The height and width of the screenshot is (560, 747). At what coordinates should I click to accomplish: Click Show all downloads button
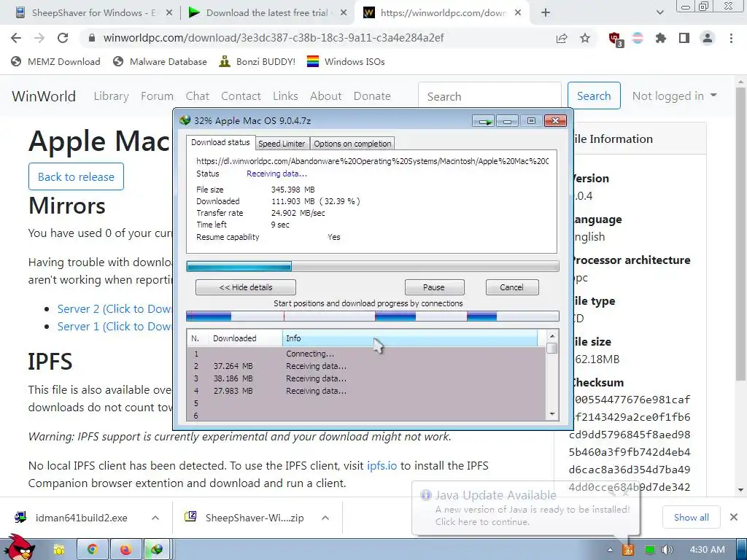pos(692,517)
